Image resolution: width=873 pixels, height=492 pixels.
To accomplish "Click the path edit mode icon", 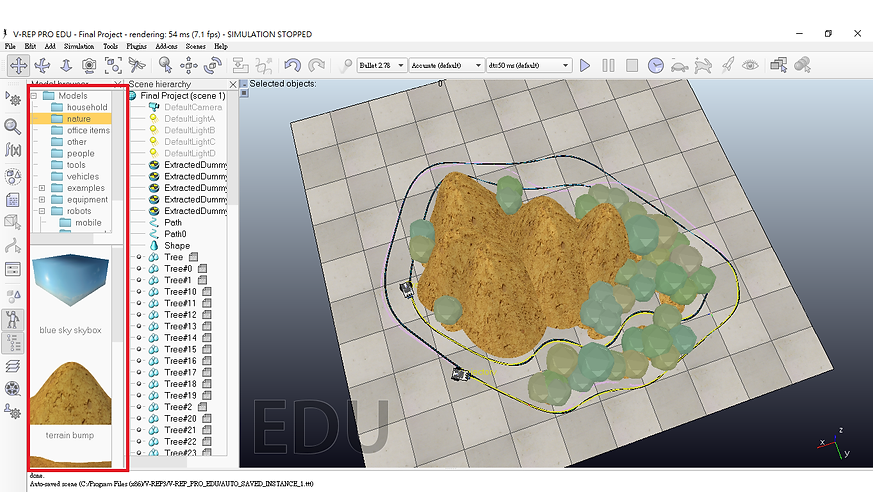I will 13,246.
